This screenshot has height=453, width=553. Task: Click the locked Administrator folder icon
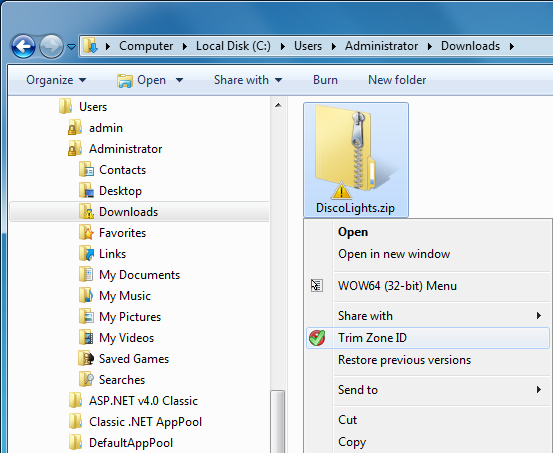coord(74,149)
